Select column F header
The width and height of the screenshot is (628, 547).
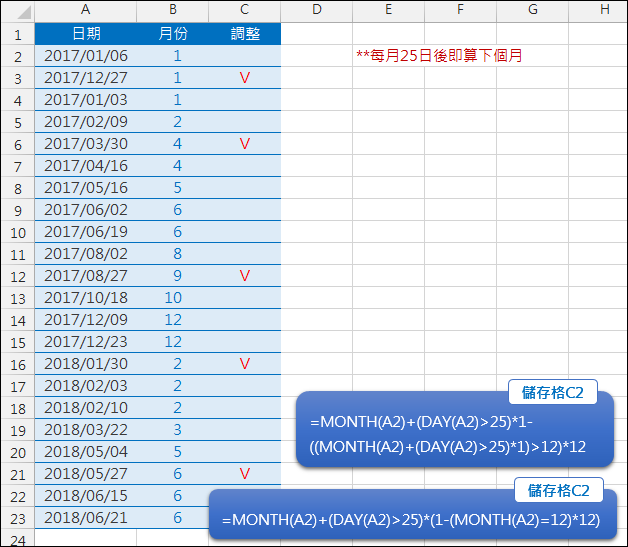click(461, 10)
